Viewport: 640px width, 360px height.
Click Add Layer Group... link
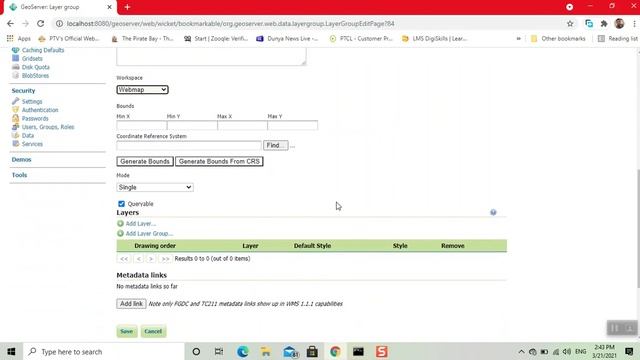pyautogui.click(x=149, y=233)
